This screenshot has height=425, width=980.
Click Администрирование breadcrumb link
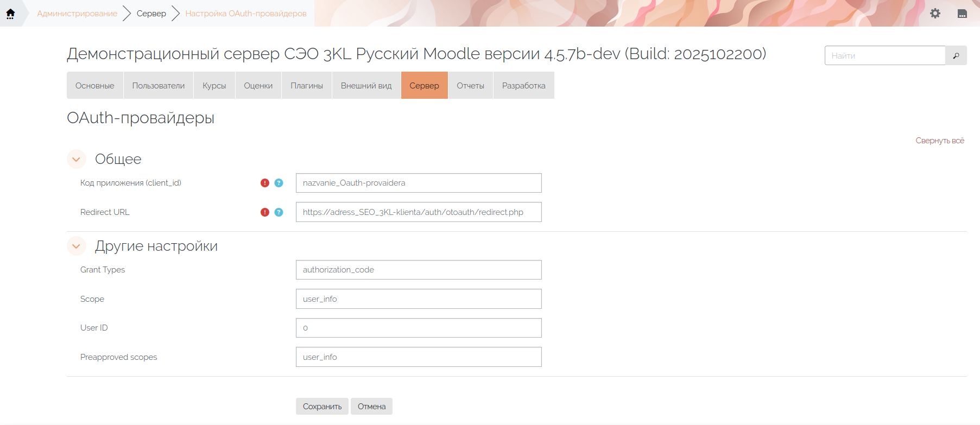pos(77,14)
